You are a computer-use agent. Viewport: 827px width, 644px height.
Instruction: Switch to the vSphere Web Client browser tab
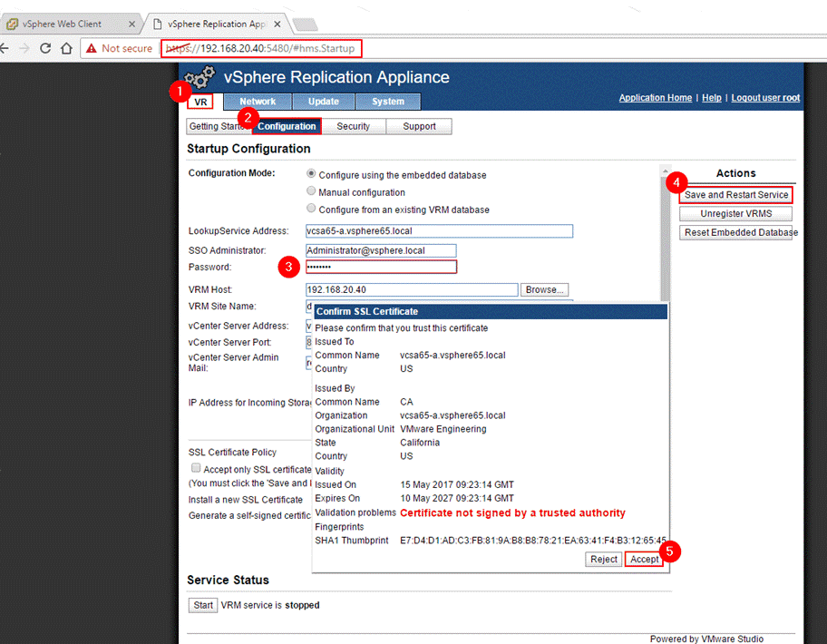(70, 24)
